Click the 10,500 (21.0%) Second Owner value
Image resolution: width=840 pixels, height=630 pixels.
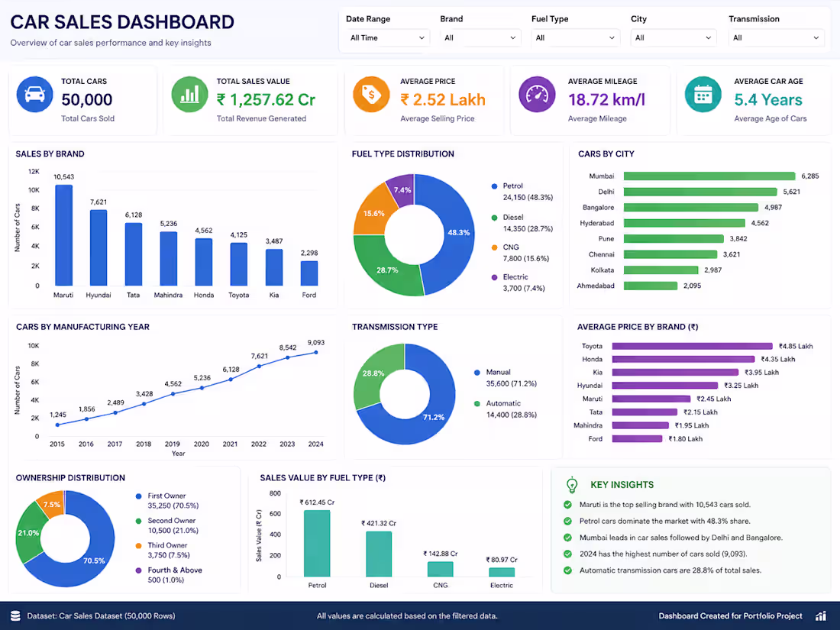click(173, 531)
